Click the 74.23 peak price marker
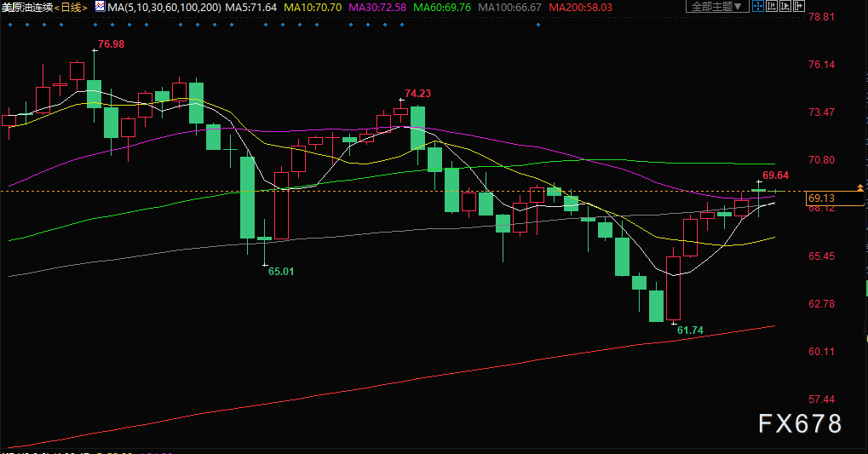The width and height of the screenshot is (868, 454). [418, 94]
